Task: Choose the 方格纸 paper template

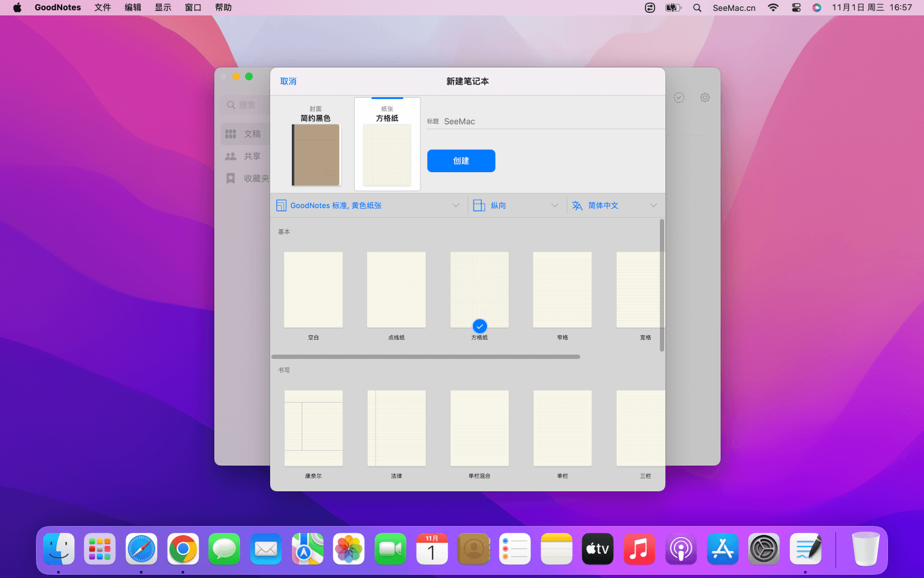Action: (479, 295)
